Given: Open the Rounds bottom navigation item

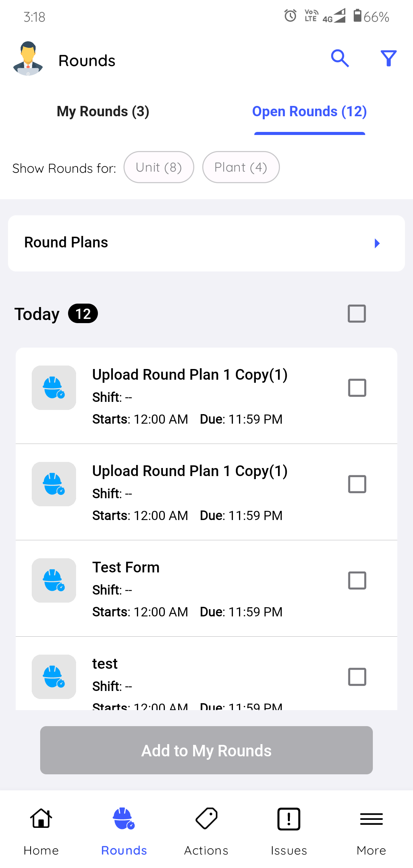Looking at the screenshot, I should (124, 830).
